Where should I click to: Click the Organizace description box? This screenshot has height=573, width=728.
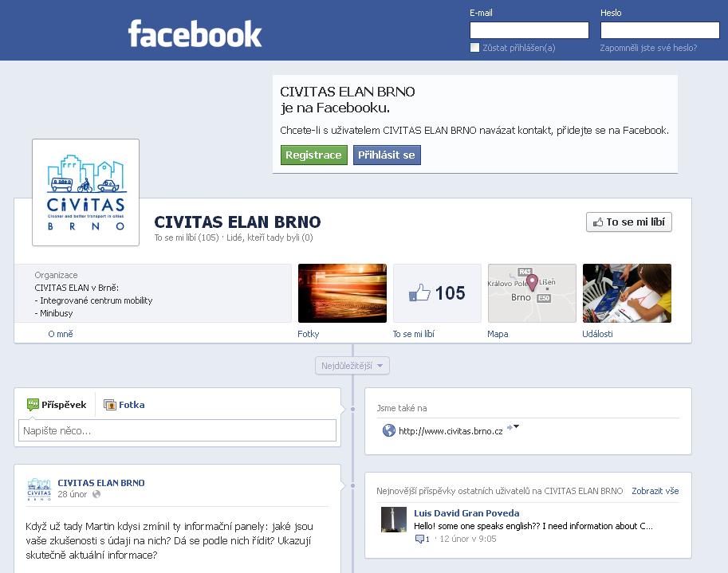(x=153, y=293)
